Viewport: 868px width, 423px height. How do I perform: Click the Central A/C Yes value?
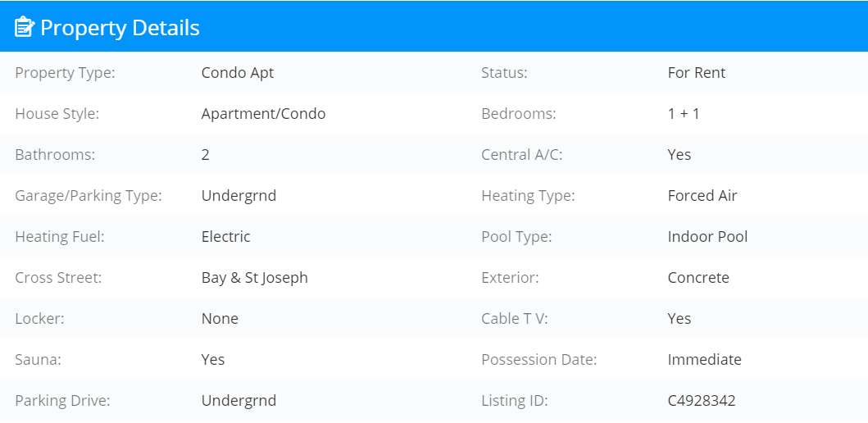click(679, 154)
